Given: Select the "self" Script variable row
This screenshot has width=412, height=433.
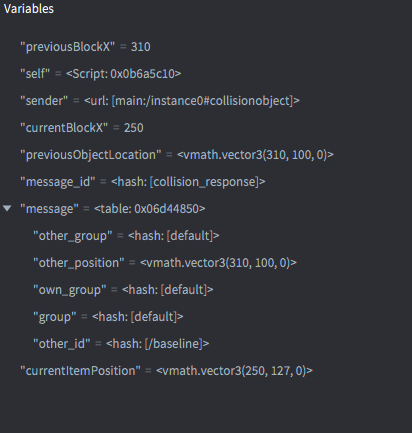Looking at the screenshot, I should click(x=206, y=74).
